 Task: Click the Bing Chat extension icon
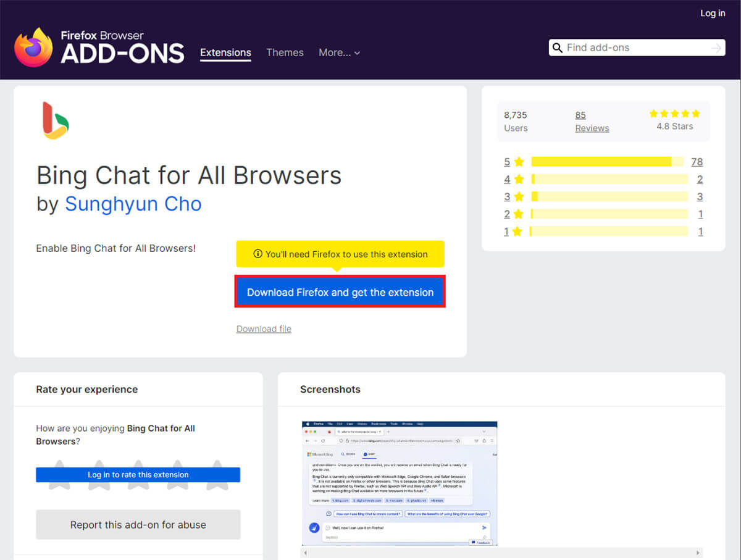pos(56,120)
